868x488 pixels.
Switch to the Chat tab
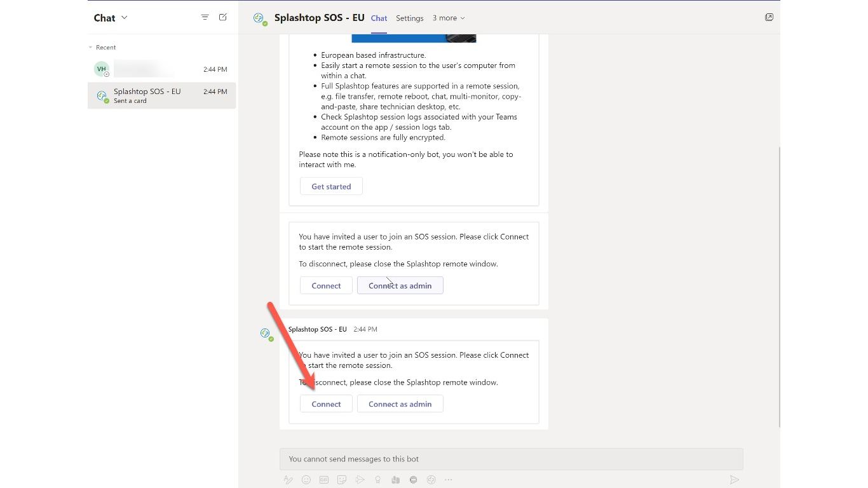coord(379,18)
